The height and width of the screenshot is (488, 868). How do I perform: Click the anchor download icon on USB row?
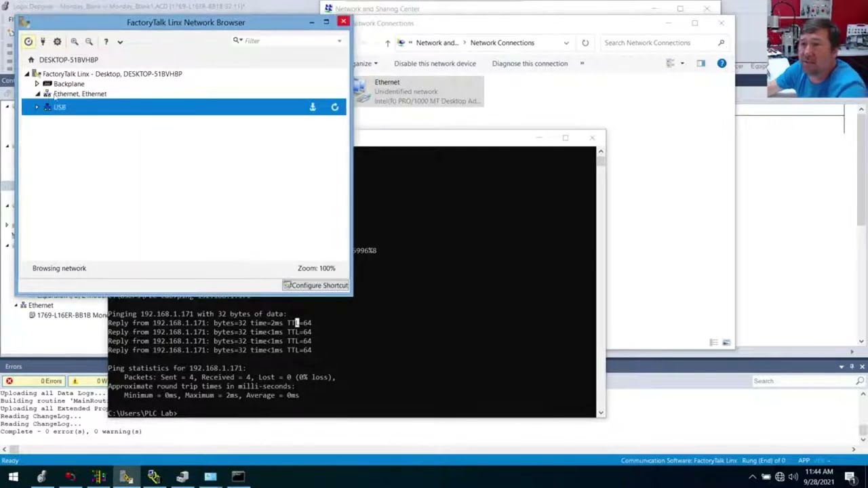[x=313, y=107]
